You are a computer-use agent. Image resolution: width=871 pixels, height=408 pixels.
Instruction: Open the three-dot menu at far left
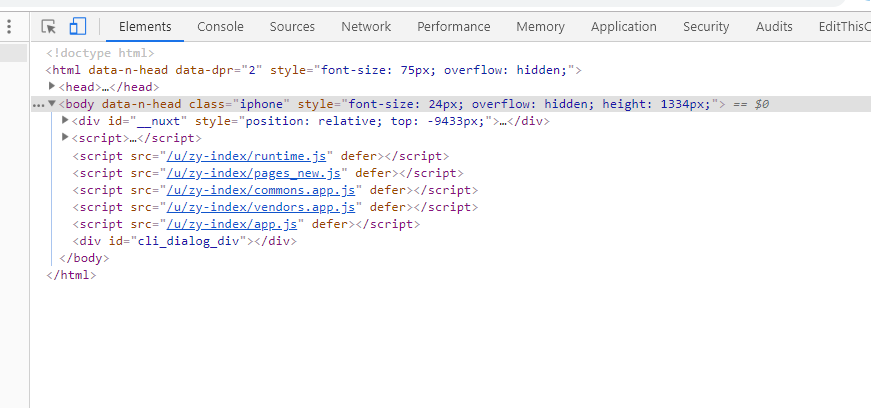(9, 26)
